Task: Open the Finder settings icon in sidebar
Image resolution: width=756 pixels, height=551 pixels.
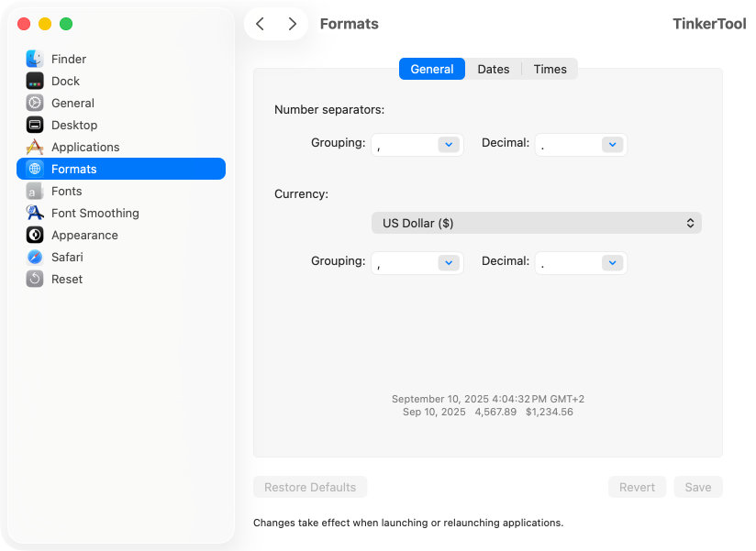Action: 35,59
